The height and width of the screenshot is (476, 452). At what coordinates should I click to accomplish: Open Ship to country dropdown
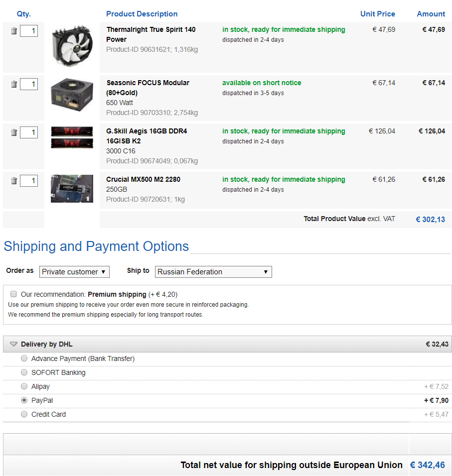click(213, 272)
